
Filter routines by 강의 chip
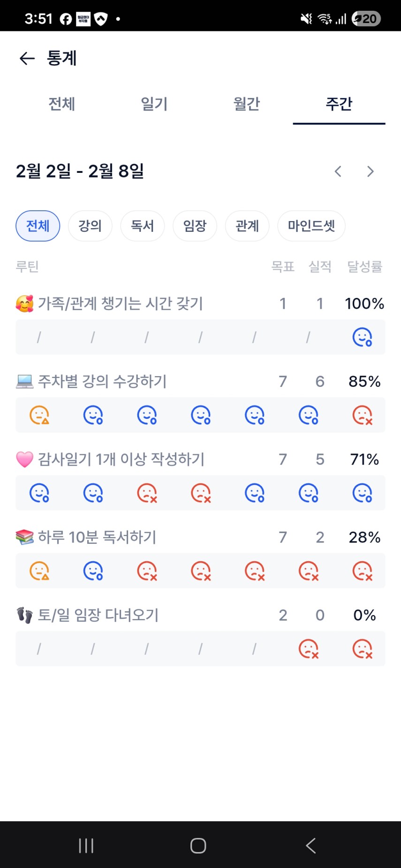pos(90,226)
